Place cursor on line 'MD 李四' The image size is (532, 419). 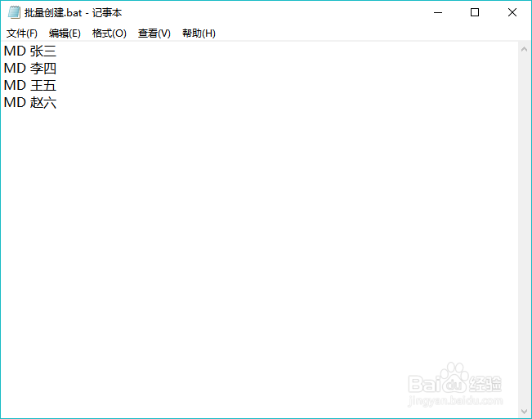30,68
